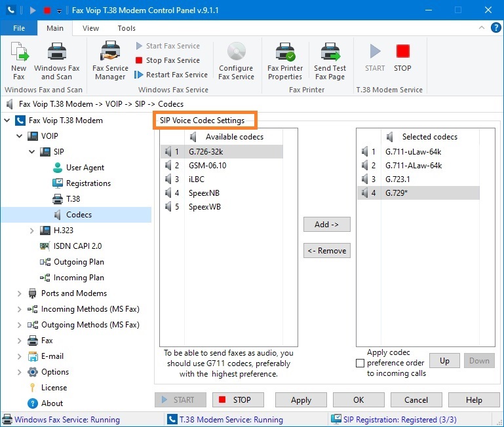The image size is (504, 427).
Task: Click Restart Fax Service in ribbon
Action: click(171, 75)
